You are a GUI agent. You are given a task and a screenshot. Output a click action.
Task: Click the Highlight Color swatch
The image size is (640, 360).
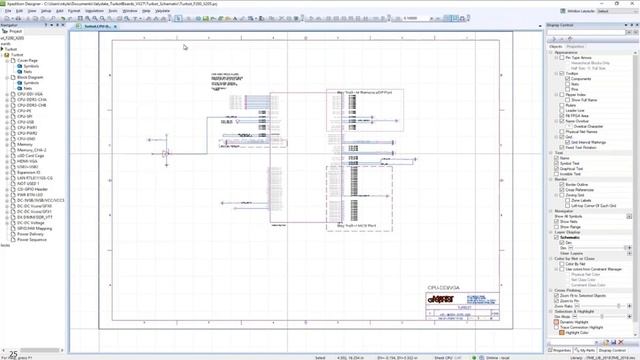(x=562, y=333)
